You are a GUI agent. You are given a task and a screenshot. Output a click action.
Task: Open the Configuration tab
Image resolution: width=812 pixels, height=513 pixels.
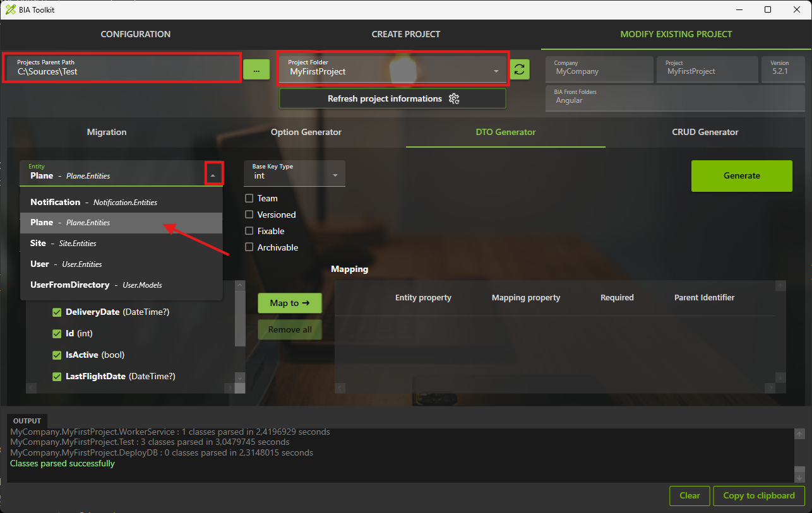coord(135,34)
